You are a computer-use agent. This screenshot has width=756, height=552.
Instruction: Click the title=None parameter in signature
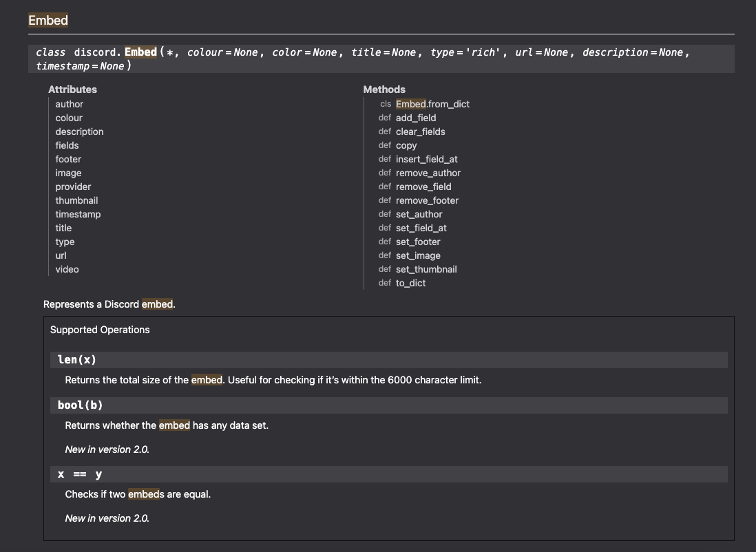pyautogui.click(x=384, y=52)
